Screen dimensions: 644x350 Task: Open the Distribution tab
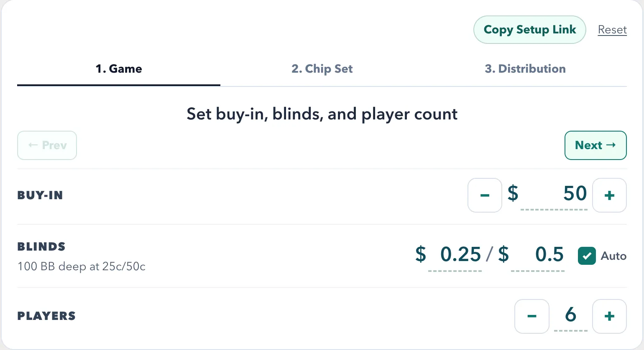pos(525,69)
